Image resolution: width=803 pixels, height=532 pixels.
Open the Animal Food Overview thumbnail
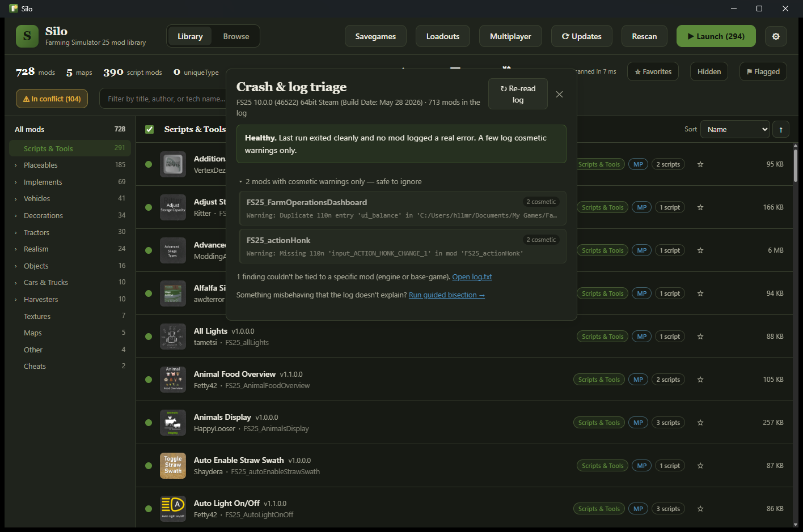(x=173, y=380)
